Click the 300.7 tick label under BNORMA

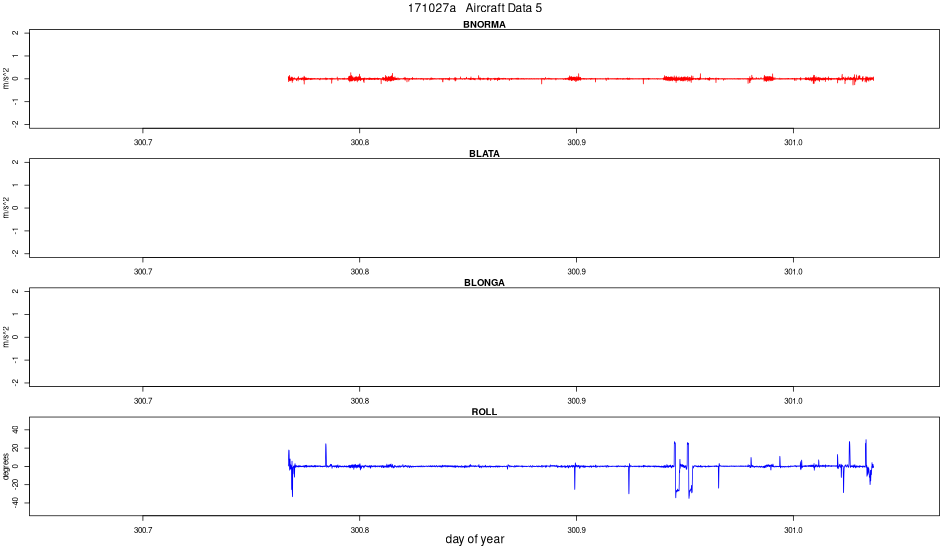coord(143,142)
